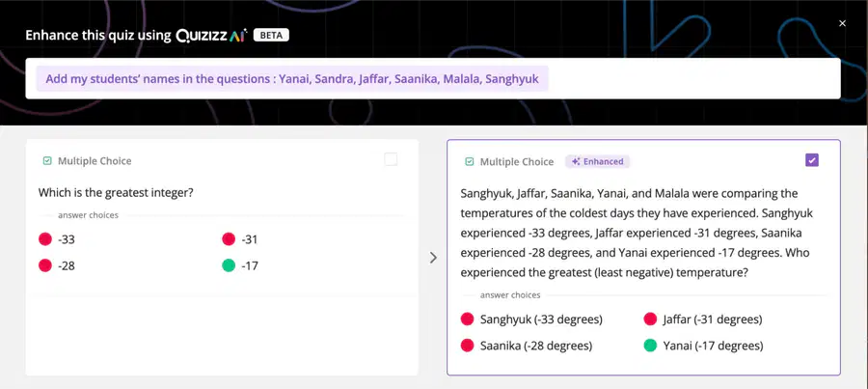The image size is (868, 389).
Task: Click the Multiple Choice icon on original card
Action: click(x=47, y=161)
